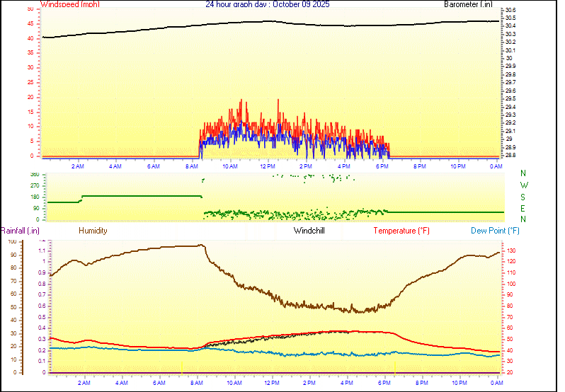565x392 pixels.
Task: Click the 24 hour graph date title
Action: pos(267,4)
